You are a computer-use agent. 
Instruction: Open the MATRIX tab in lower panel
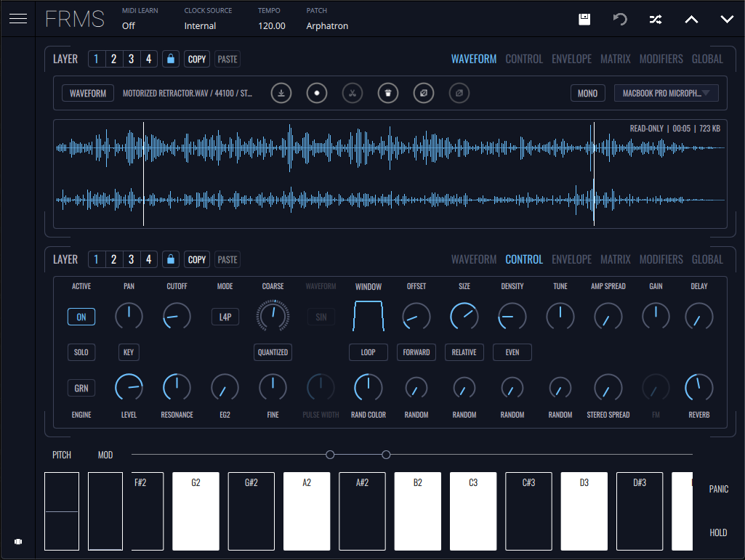click(615, 259)
